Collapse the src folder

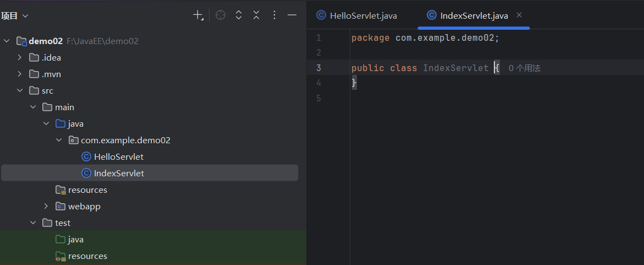[20, 90]
